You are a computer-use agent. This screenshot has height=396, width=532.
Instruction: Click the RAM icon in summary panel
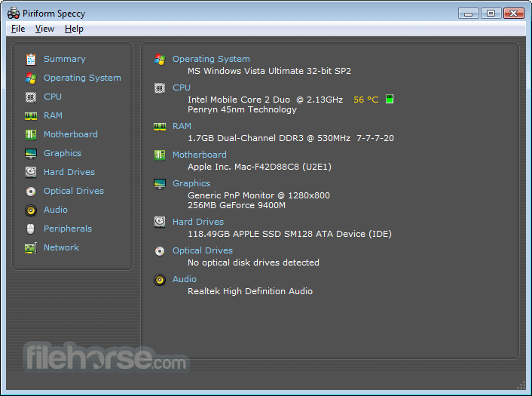point(160,127)
